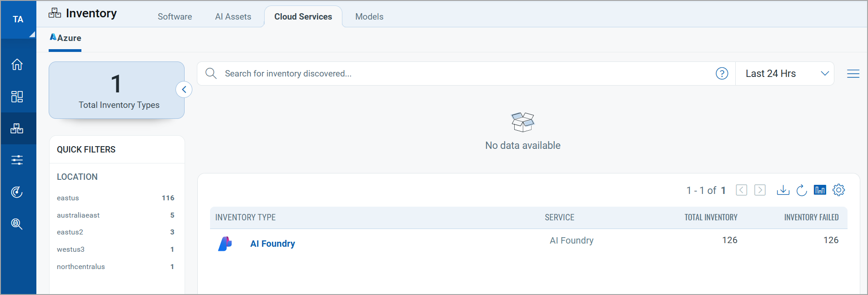Open the AI Foundry inventory link
The width and height of the screenshot is (868, 295).
tap(272, 244)
